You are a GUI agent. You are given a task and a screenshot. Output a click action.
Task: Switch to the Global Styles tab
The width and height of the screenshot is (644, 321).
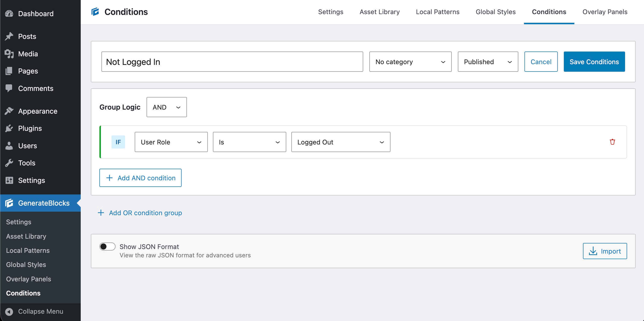[495, 12]
